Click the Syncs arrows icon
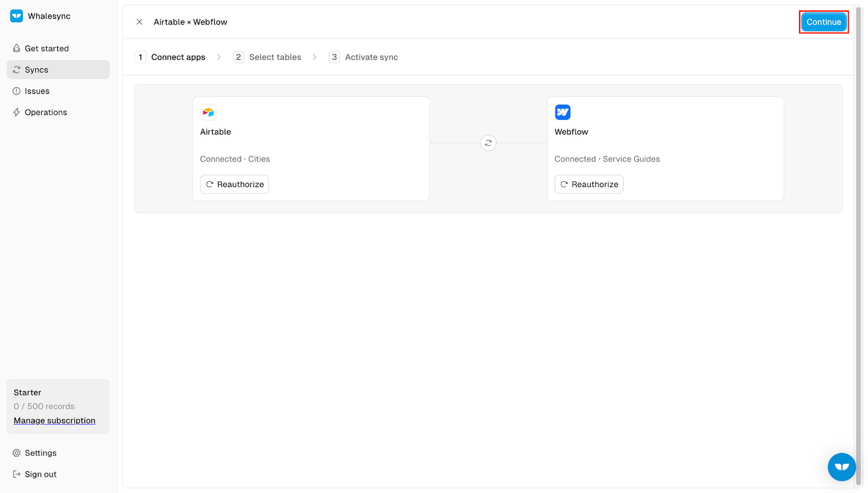This screenshot has height=493, width=868. tap(17, 69)
